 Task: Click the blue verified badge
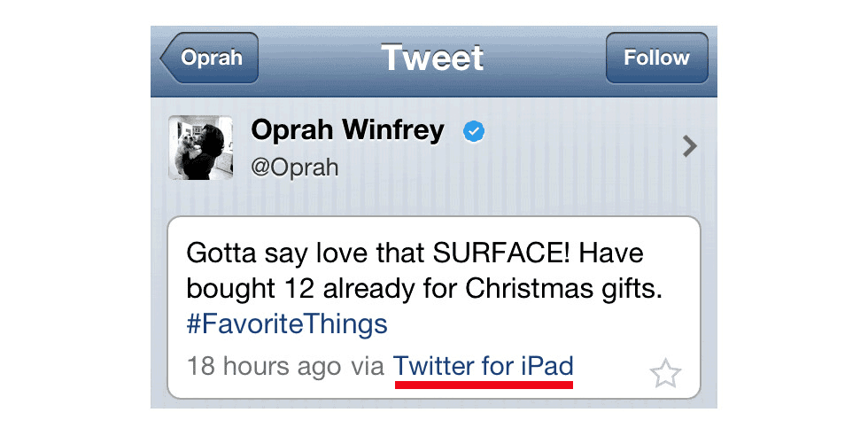coord(473,132)
